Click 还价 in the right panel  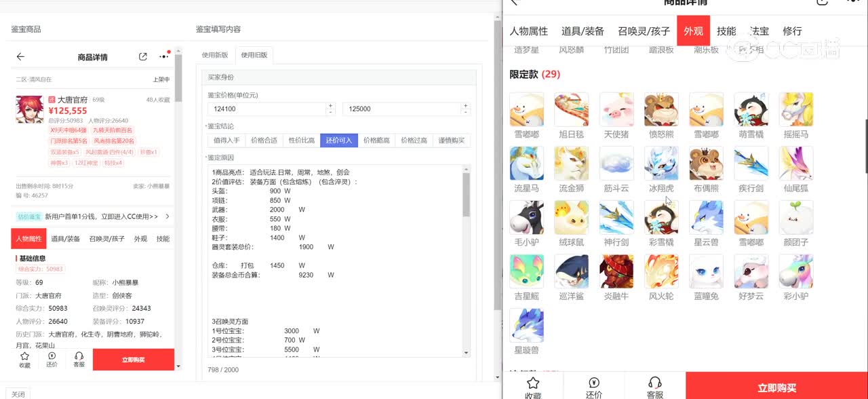(x=594, y=387)
